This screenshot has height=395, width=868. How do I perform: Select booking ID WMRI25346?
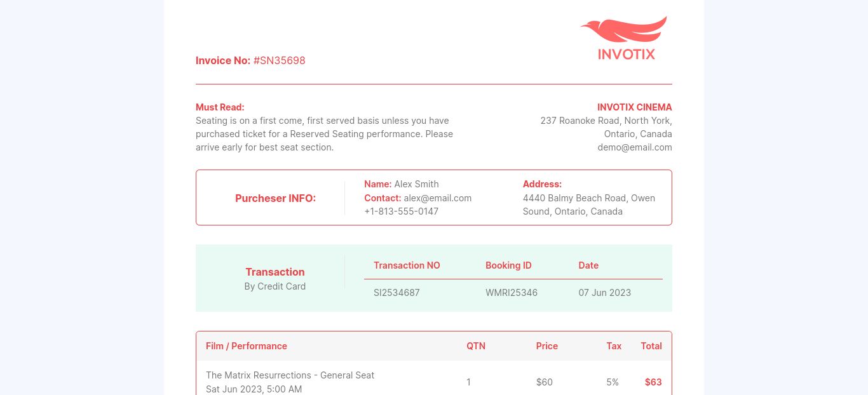512,293
